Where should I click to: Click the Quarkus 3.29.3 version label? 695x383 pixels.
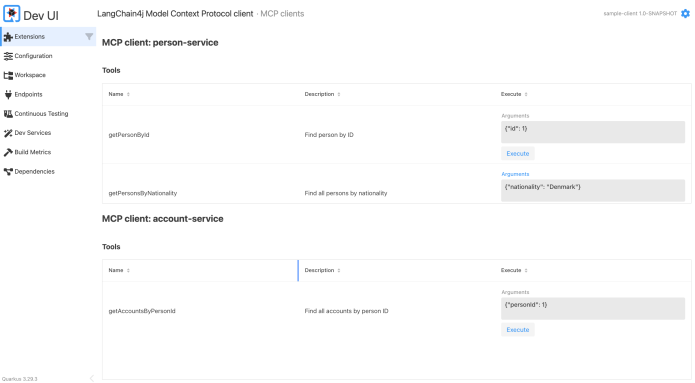[20, 379]
